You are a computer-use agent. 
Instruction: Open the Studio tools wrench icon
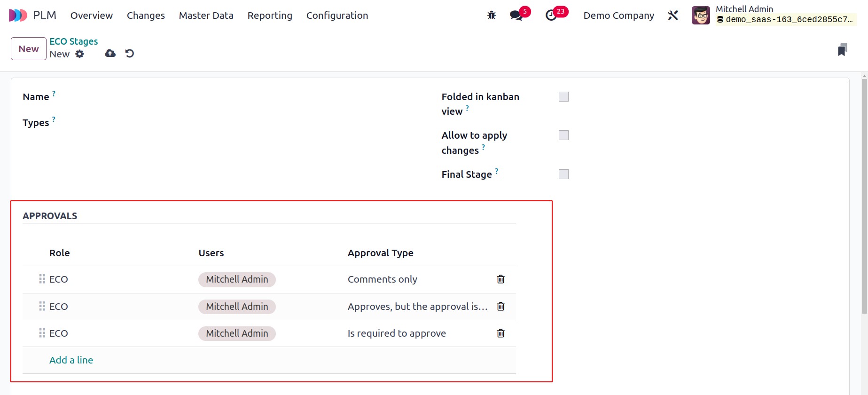pyautogui.click(x=673, y=16)
